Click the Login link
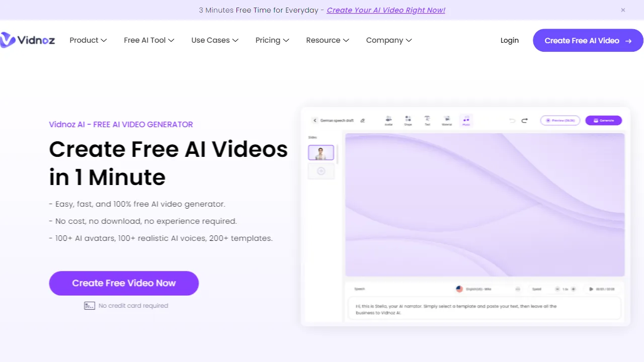Viewport: 644px width, 362px height. [x=509, y=40]
